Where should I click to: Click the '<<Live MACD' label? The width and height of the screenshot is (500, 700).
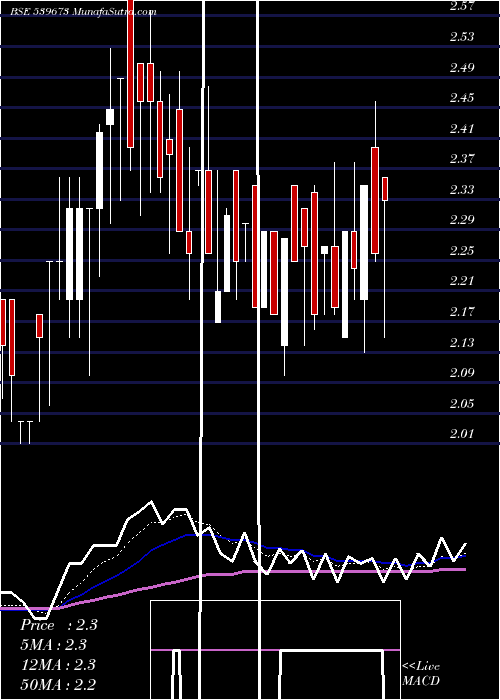(x=421, y=674)
